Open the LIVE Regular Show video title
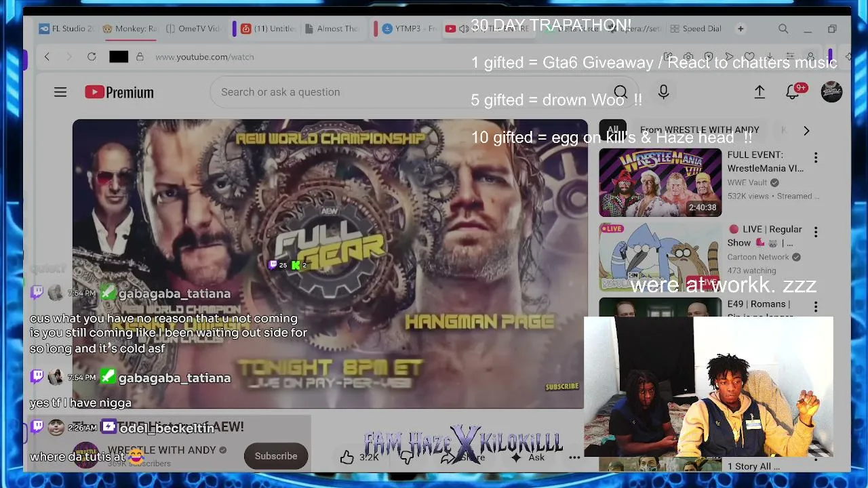The height and width of the screenshot is (488, 868). (x=765, y=236)
